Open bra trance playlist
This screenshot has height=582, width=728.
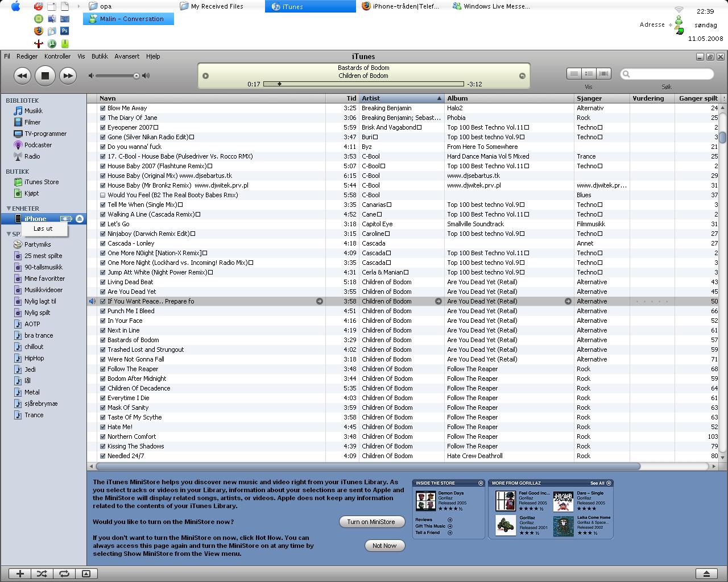pos(39,335)
